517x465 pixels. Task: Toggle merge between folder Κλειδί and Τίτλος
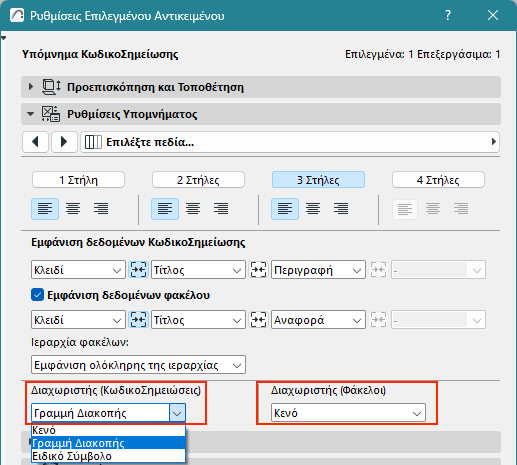(138, 320)
